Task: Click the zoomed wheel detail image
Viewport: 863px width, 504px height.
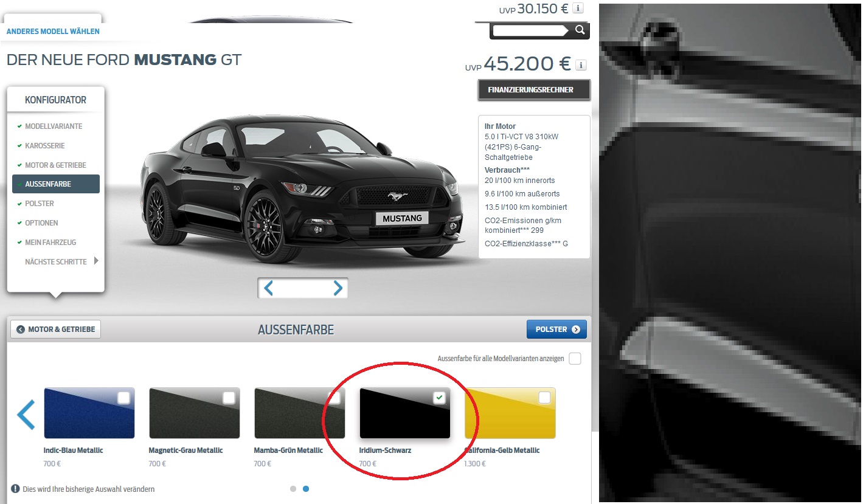Action: click(730, 253)
